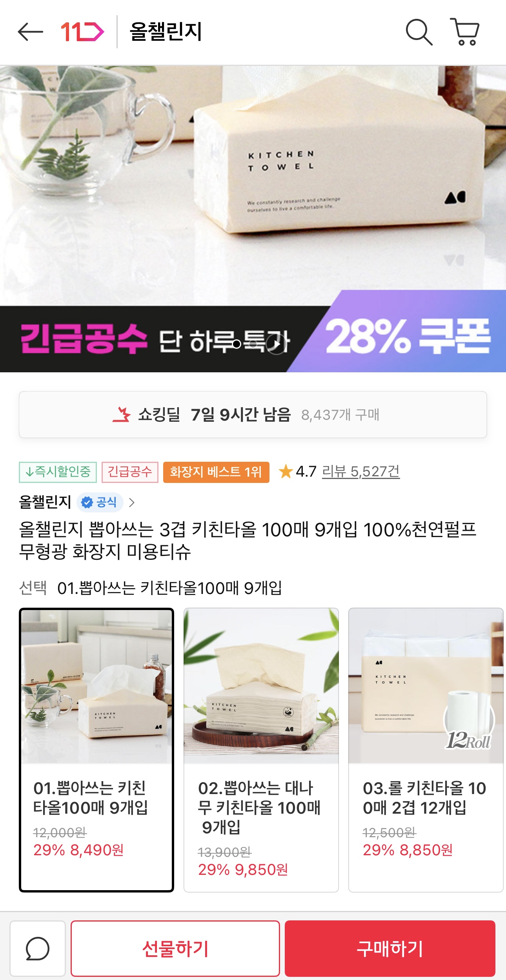The height and width of the screenshot is (980, 506).
Task: Click the 화장지 베스트 1위 badge
Action: click(216, 472)
